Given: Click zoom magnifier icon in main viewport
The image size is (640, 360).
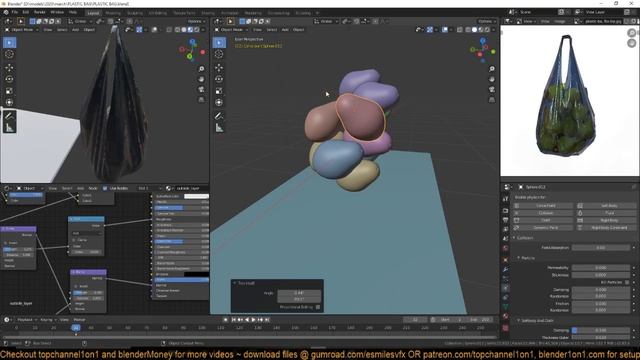Looking at the screenshot, I should point(492,69).
